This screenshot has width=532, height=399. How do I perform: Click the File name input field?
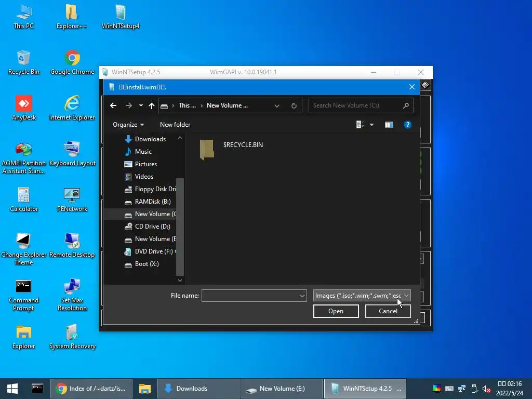pos(254,296)
